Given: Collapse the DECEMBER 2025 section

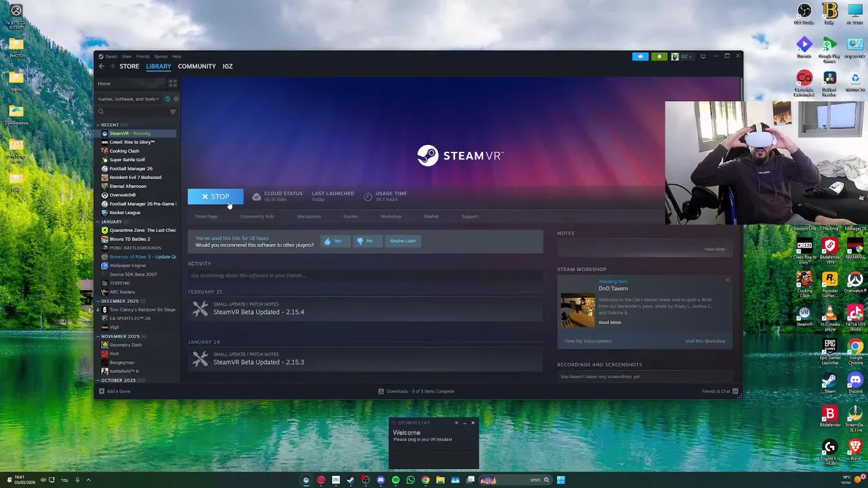Looking at the screenshot, I should [x=98, y=301].
